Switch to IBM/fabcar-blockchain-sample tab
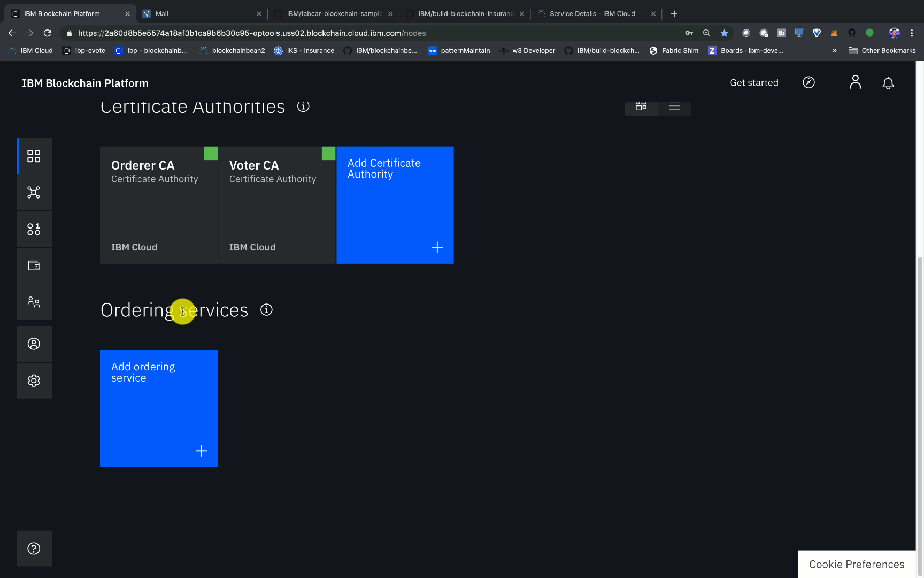This screenshot has height=578, width=924. tap(334, 13)
